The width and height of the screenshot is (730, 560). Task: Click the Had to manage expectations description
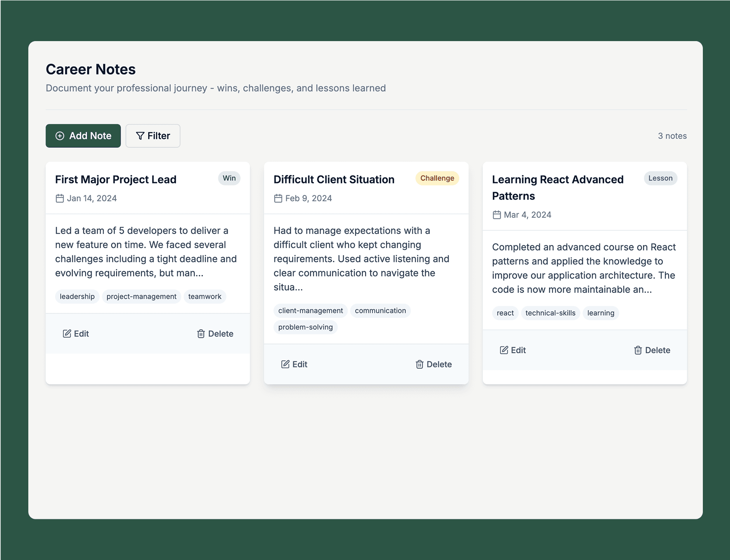(x=362, y=259)
